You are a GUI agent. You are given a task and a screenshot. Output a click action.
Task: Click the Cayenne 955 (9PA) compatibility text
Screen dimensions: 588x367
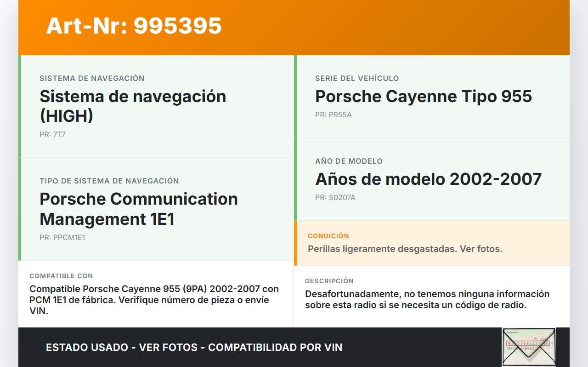[154, 300]
